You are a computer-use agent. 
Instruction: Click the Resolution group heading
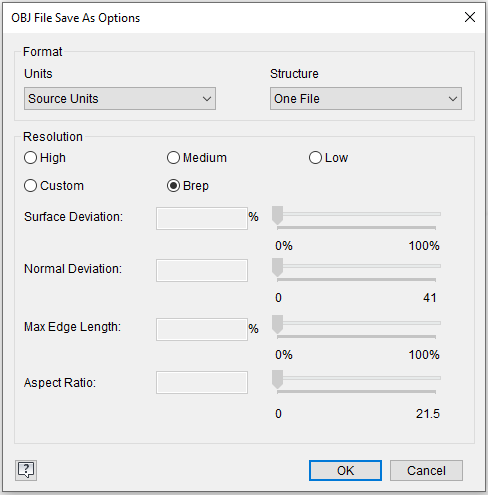pyautogui.click(x=53, y=137)
